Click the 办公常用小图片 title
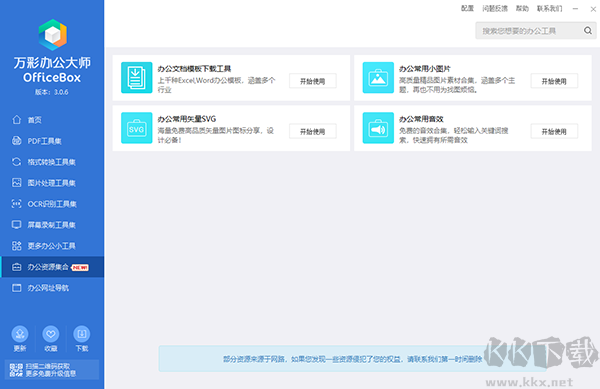The width and height of the screenshot is (600, 389). (425, 69)
